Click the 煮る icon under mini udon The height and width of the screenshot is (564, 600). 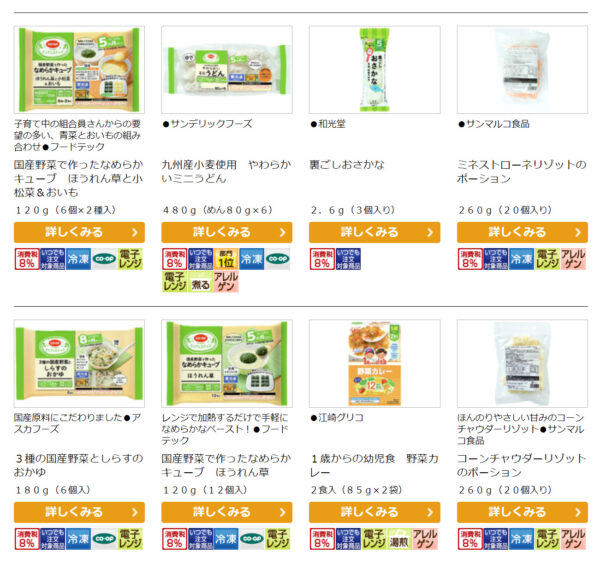tap(201, 282)
